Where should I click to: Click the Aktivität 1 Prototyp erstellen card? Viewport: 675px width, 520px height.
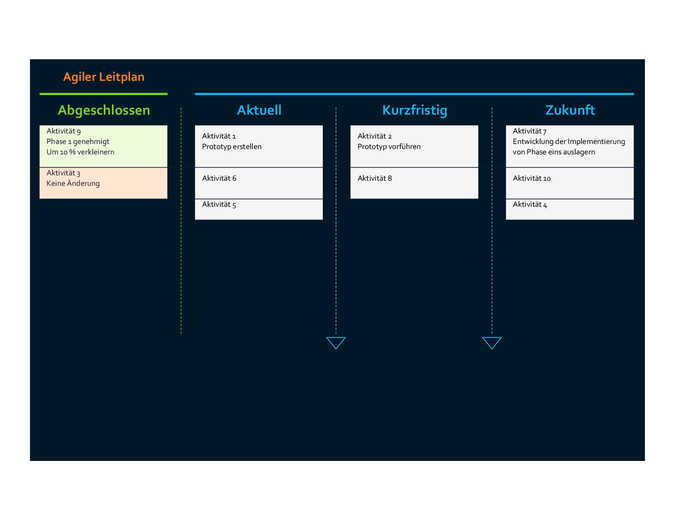[x=259, y=146]
